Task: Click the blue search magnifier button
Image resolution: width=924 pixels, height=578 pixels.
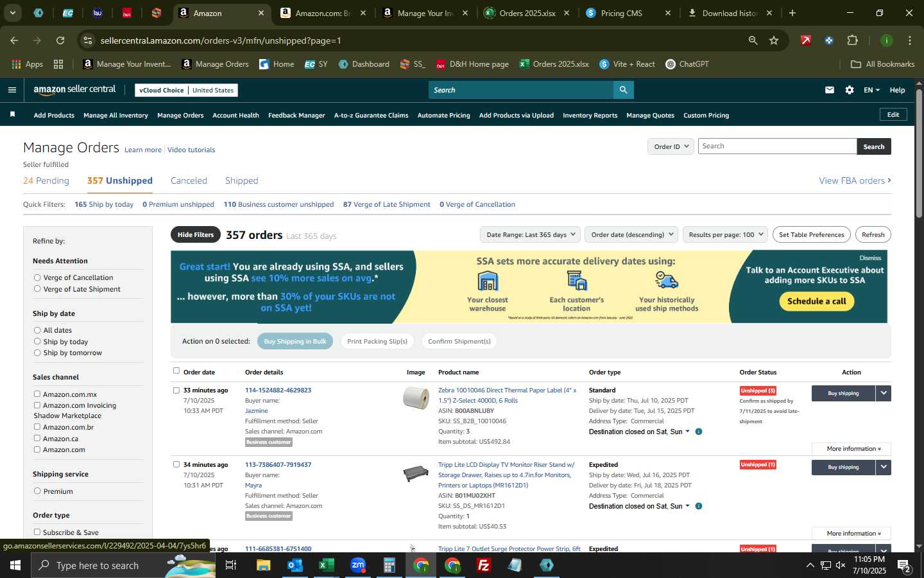Action: [623, 90]
